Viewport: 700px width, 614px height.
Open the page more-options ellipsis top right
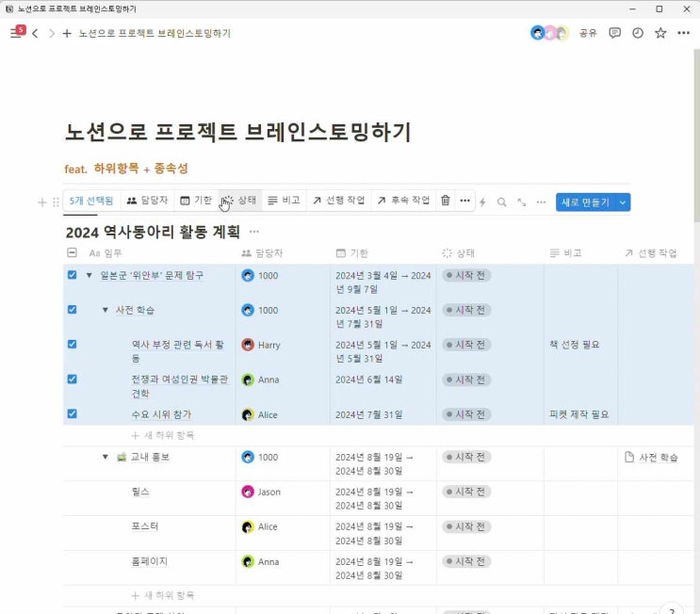click(x=683, y=33)
